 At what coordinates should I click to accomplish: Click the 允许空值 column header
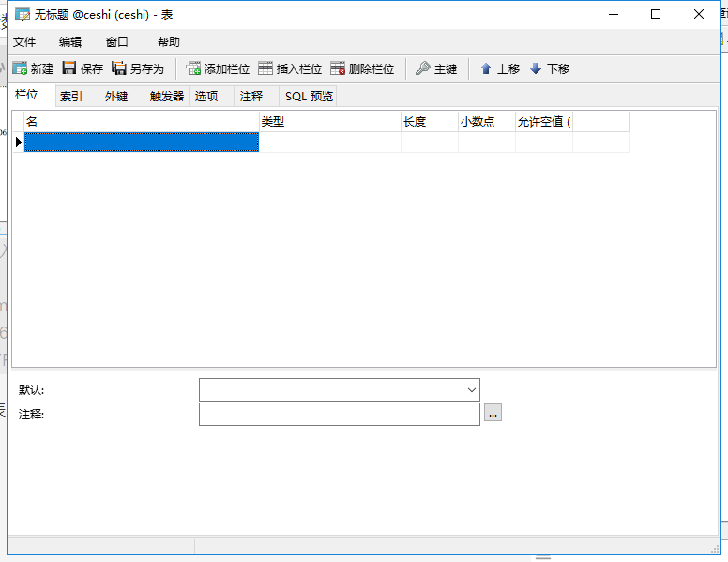point(544,122)
